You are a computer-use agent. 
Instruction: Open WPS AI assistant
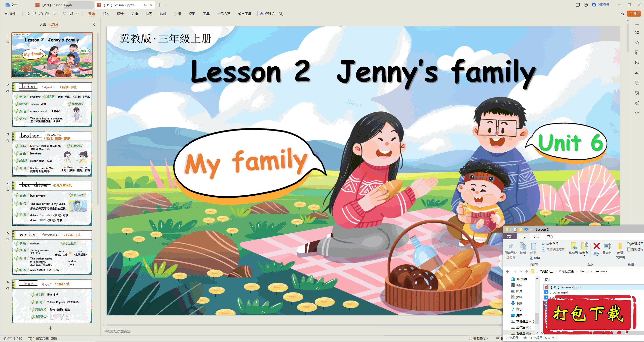[268, 14]
